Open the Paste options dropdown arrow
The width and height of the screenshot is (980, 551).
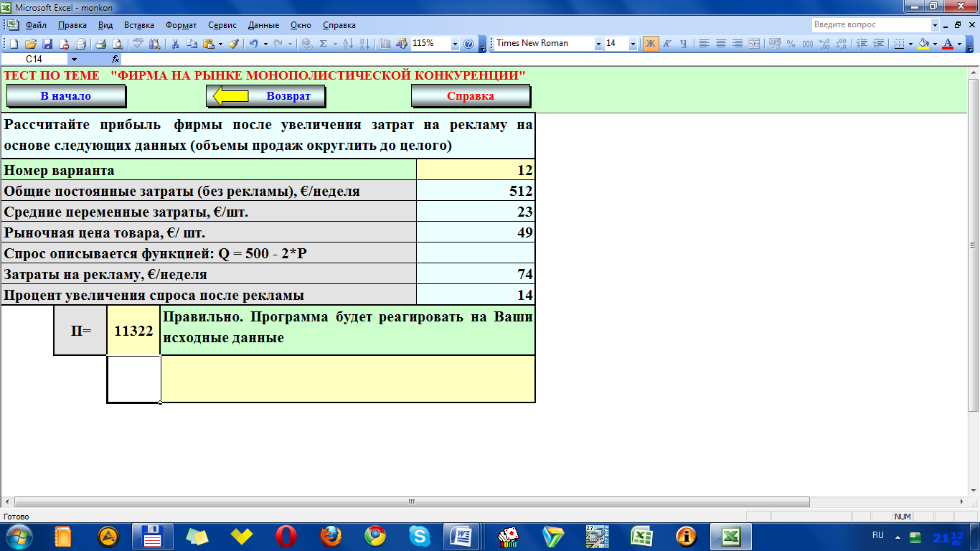tap(220, 44)
